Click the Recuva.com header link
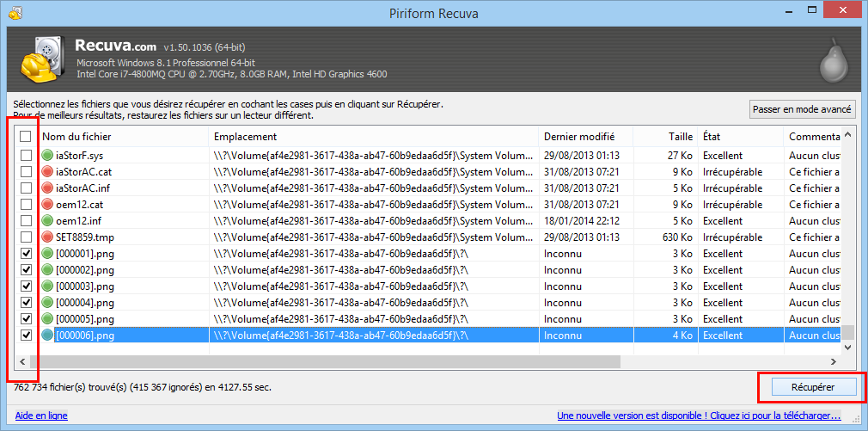 coord(116,45)
